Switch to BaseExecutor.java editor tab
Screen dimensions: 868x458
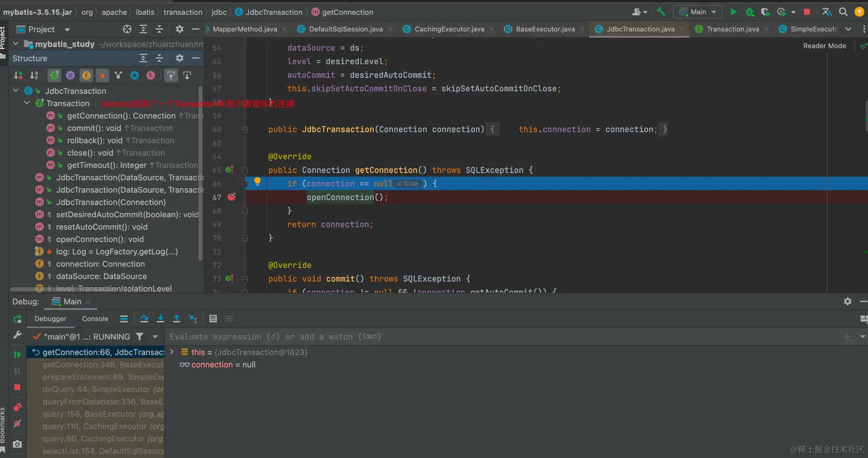pos(545,29)
